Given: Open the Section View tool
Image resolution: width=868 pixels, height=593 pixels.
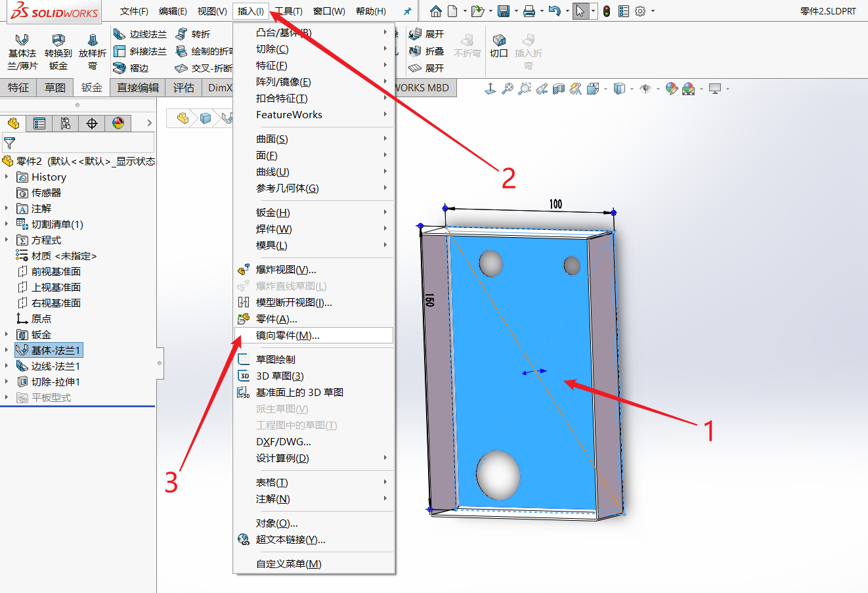Looking at the screenshot, I should tap(559, 89).
